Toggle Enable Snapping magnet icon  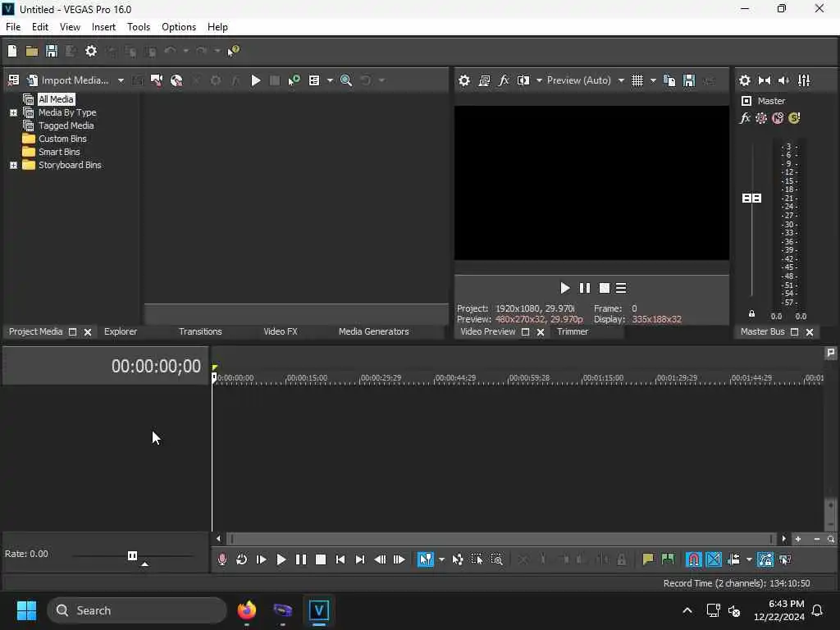click(693, 559)
